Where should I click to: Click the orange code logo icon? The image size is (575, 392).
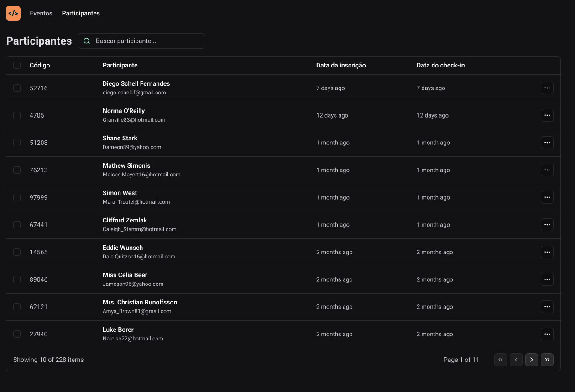13,13
